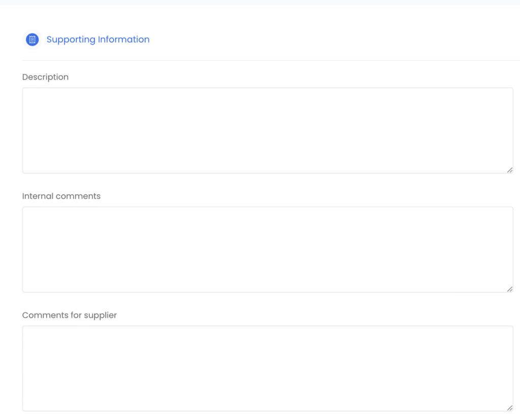
Task: Click the Description field label
Action: point(45,77)
